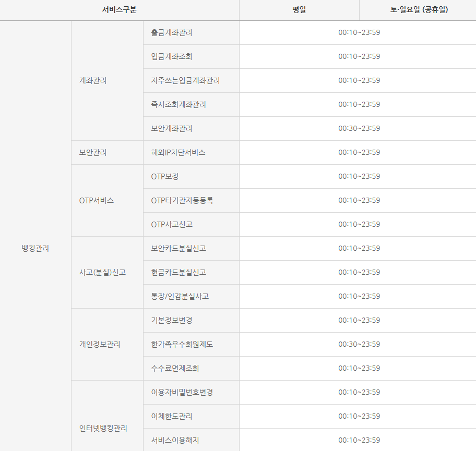Select the OTP보정 row
Image resolution: width=476 pixels, height=451 pixels.
pos(165,176)
